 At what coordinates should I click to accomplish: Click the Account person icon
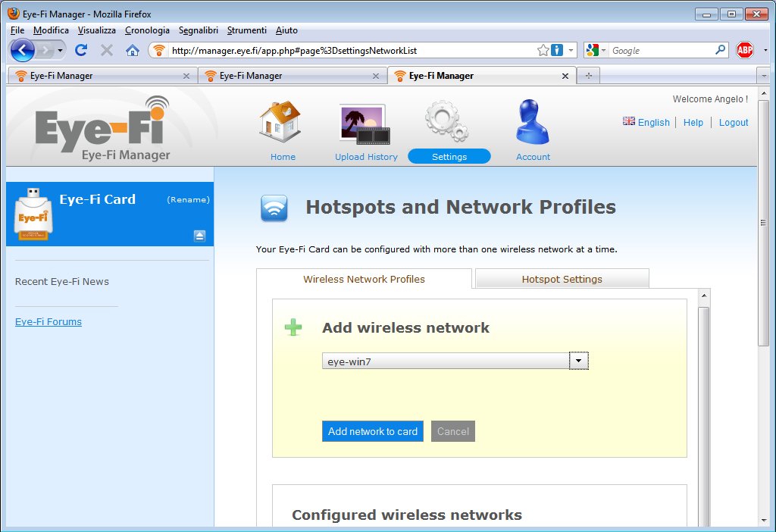(x=531, y=122)
